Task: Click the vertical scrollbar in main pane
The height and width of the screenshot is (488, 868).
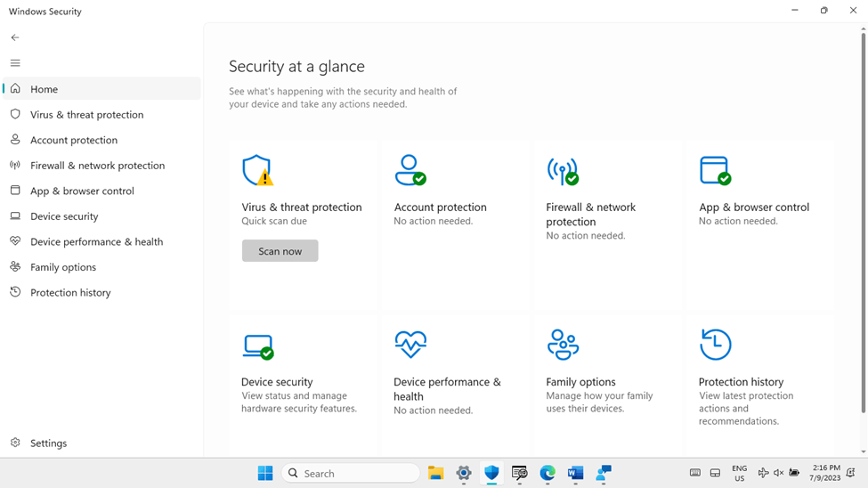Action: click(863, 223)
